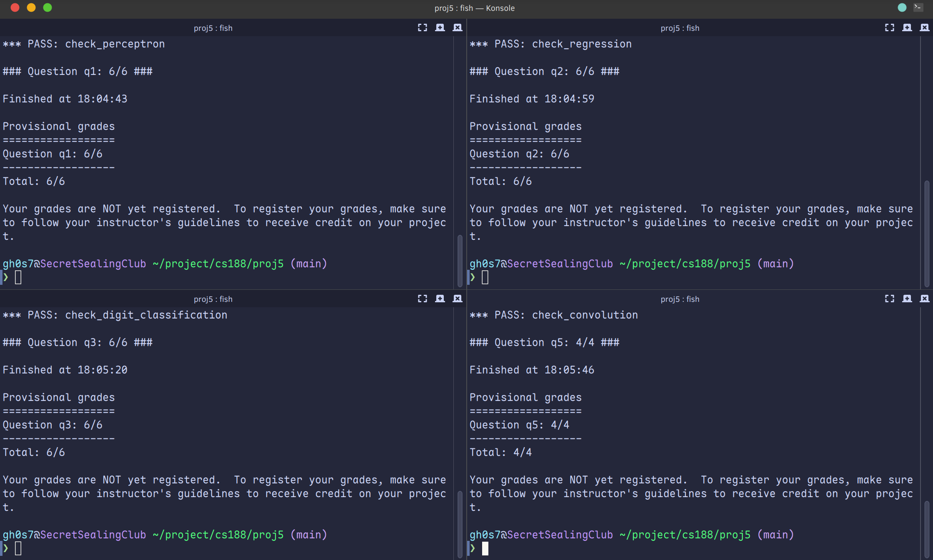Click the scrollbar handle of top-left pane

coord(460,261)
